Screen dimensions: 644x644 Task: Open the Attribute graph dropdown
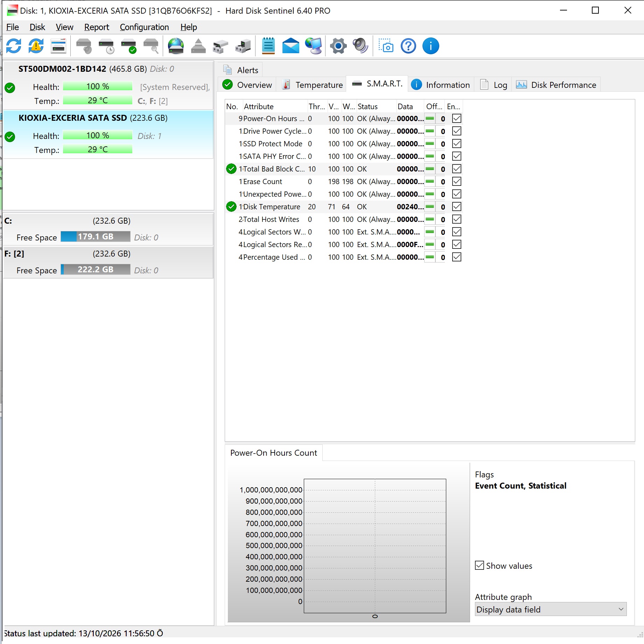(x=551, y=609)
